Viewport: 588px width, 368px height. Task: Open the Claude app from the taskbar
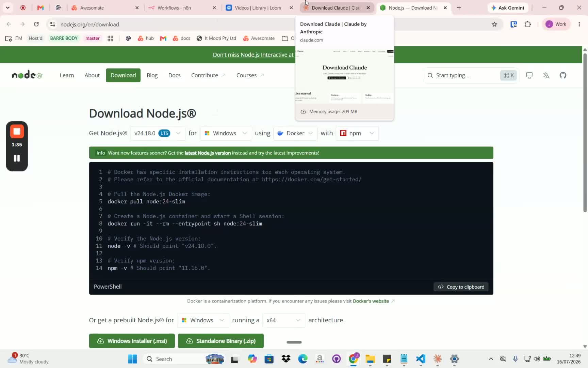pos(438,359)
